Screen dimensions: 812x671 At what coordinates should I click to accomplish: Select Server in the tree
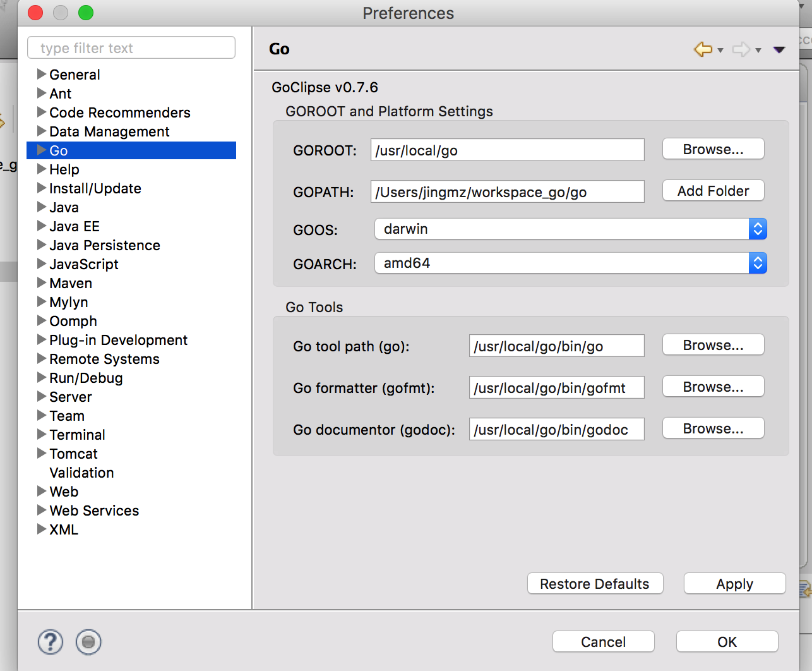(71, 397)
